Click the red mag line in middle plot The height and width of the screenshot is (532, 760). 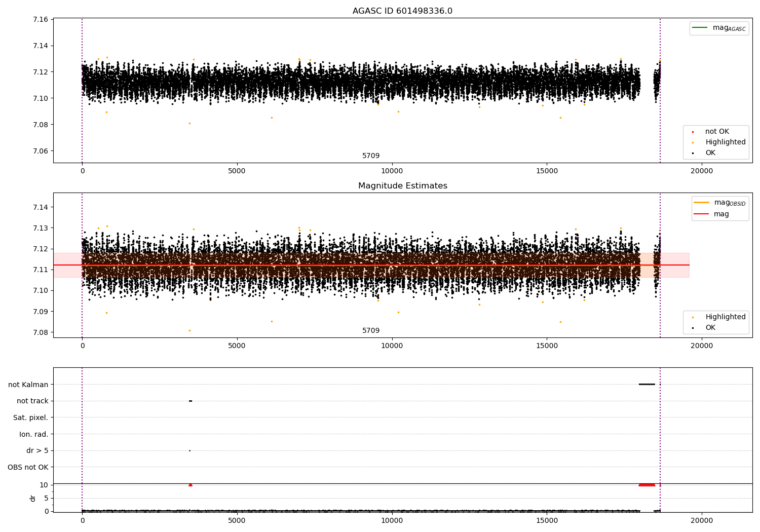click(x=371, y=265)
